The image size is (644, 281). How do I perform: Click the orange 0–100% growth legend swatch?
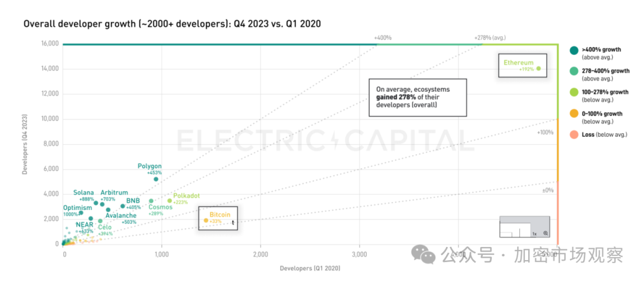coord(572,114)
